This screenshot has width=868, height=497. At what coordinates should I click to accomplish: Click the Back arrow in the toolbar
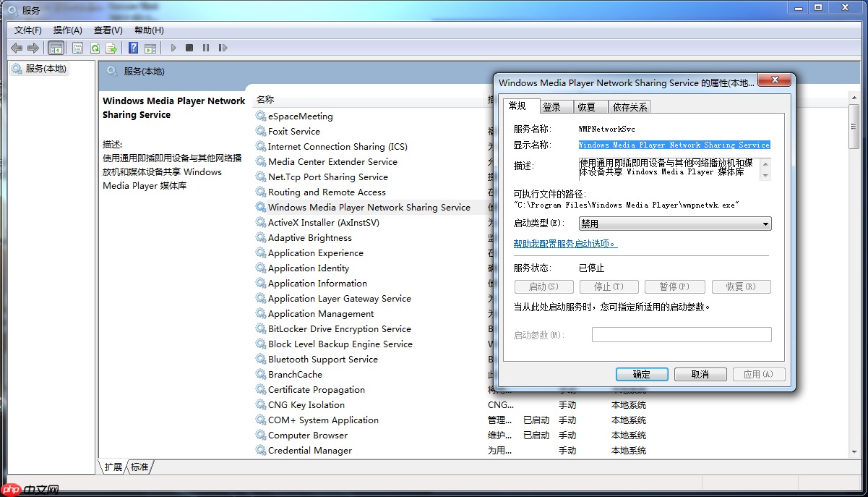tap(17, 48)
